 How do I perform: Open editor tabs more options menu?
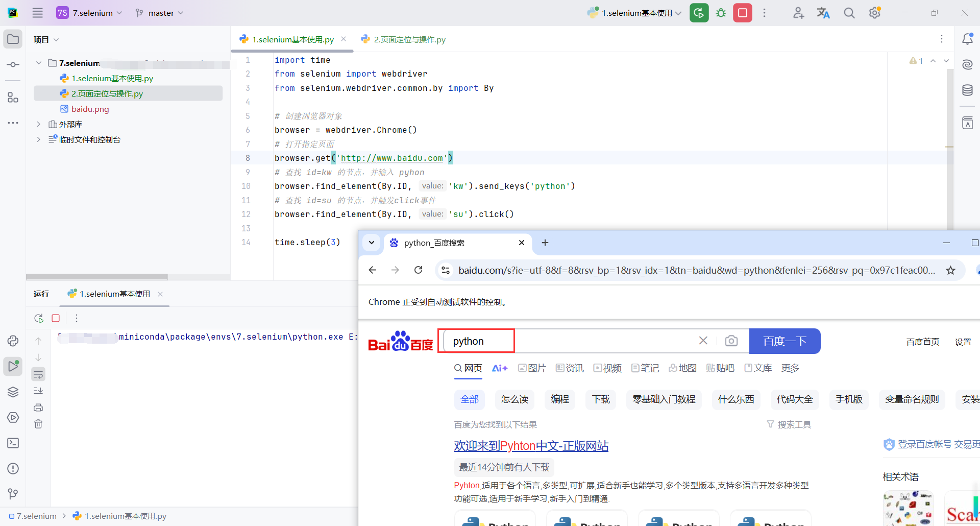coord(942,39)
